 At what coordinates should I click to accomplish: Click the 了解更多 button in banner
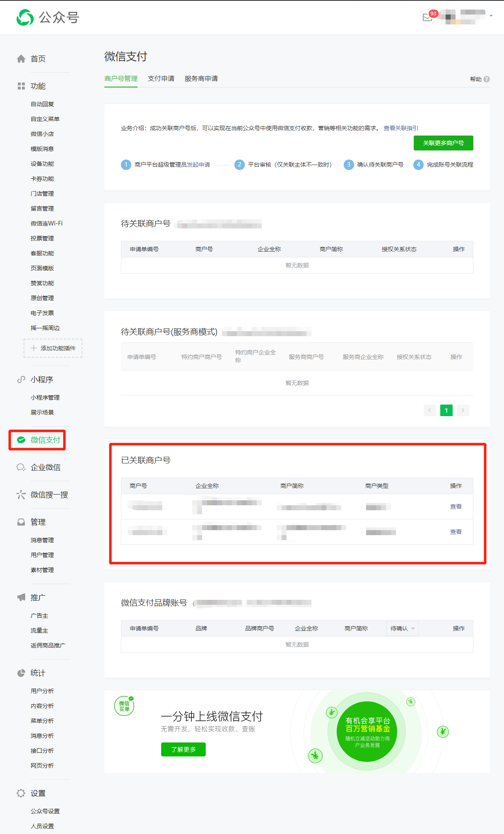(x=183, y=749)
